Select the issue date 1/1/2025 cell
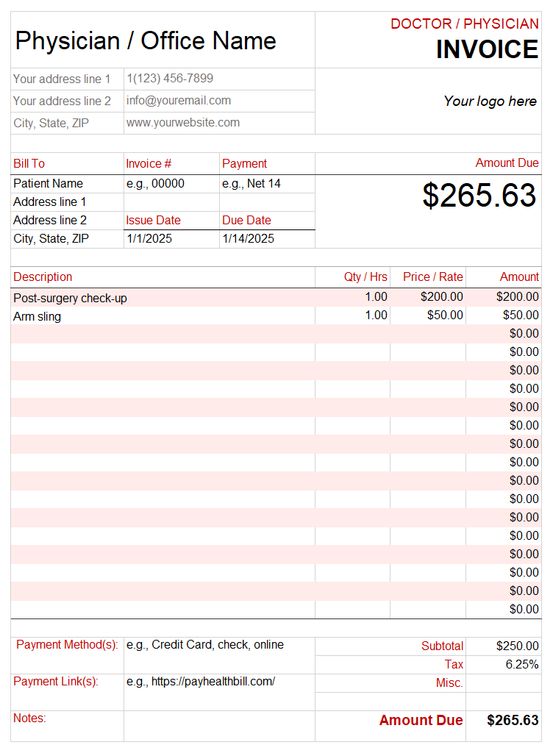Image resolution: width=553 pixels, height=756 pixels. point(149,238)
